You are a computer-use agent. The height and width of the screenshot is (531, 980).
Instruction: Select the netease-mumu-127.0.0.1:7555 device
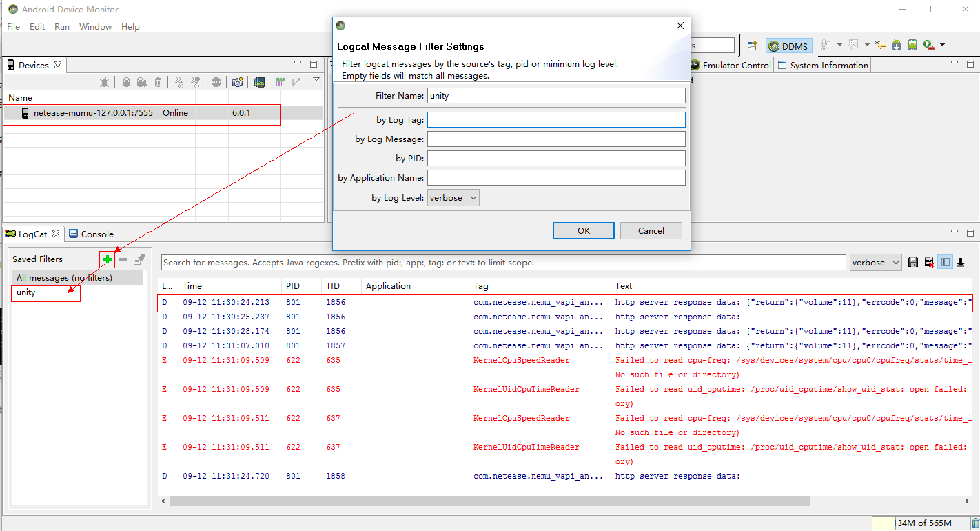click(x=163, y=112)
